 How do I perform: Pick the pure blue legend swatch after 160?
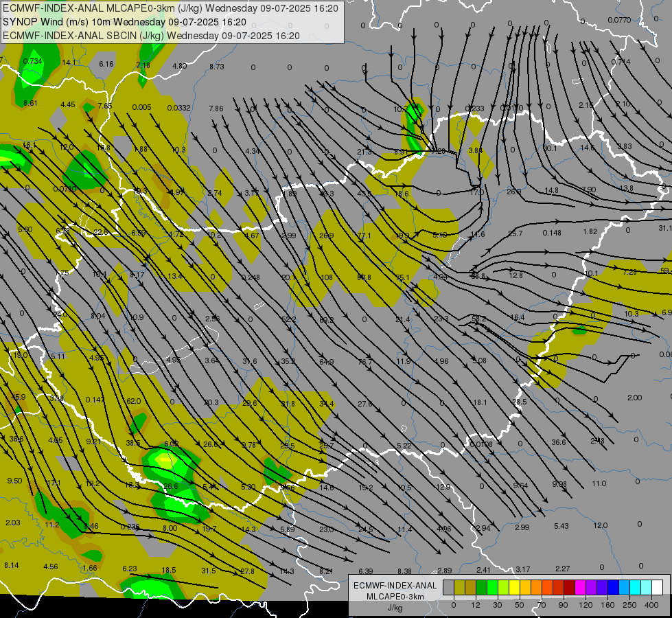614,587
